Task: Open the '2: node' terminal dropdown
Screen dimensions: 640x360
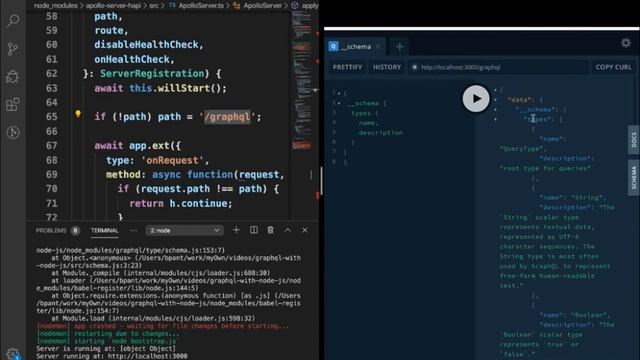Action: tap(184, 230)
